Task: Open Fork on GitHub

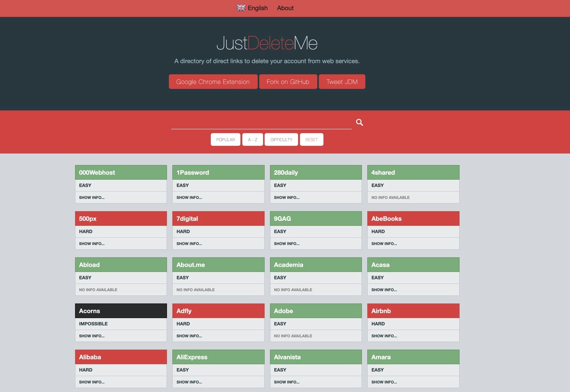Action: 288,82
